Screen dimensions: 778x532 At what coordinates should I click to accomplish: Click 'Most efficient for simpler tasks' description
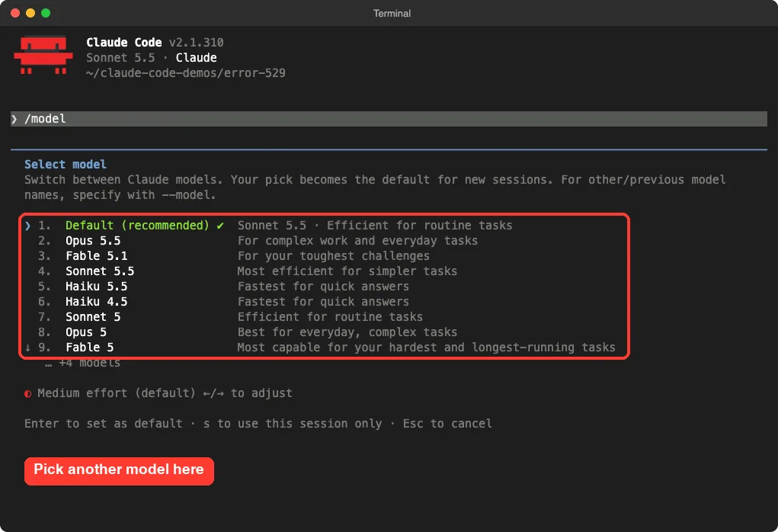click(x=347, y=271)
